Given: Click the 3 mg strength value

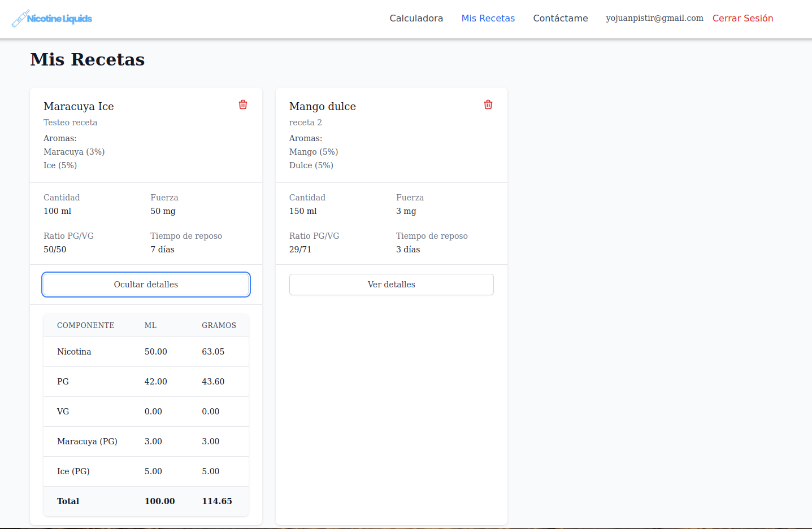Looking at the screenshot, I should tap(406, 211).
